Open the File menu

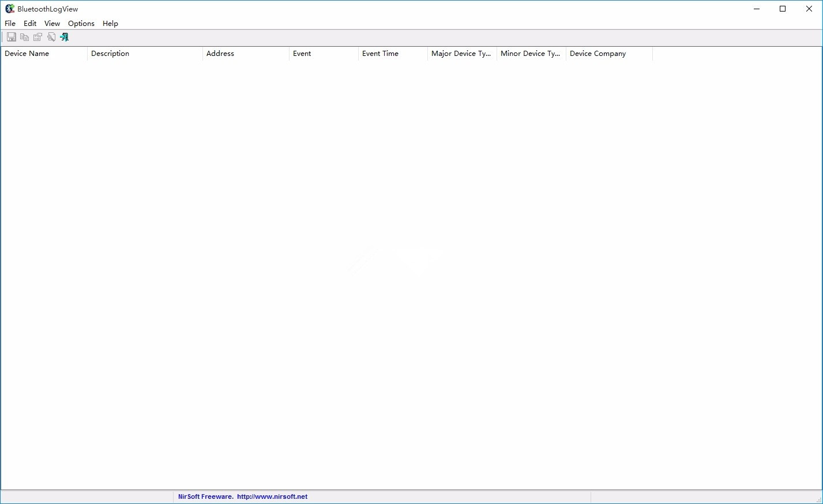click(x=9, y=23)
